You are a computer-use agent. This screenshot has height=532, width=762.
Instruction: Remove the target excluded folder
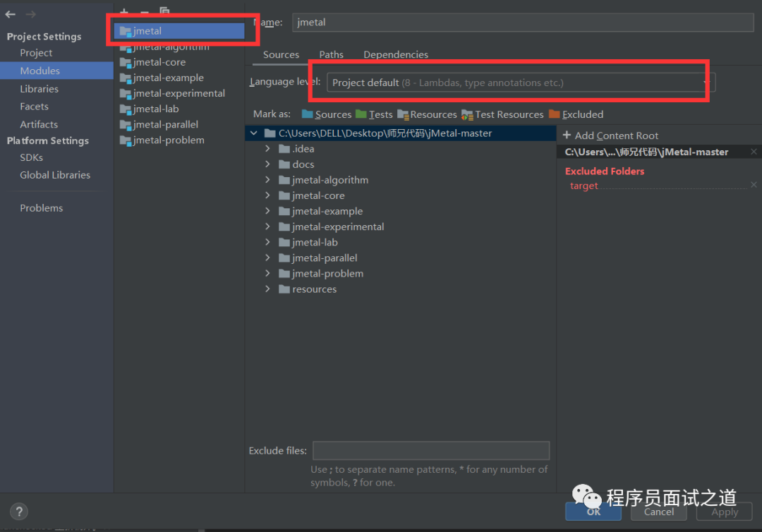[754, 185]
